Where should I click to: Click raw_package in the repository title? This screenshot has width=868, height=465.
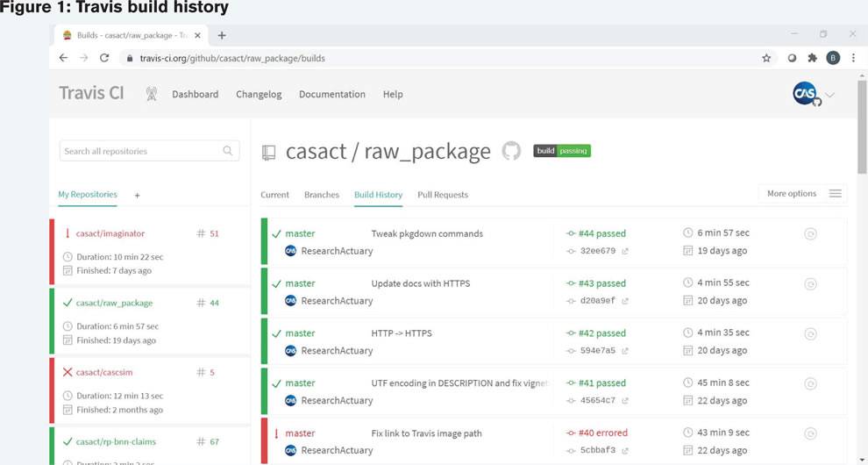click(427, 151)
